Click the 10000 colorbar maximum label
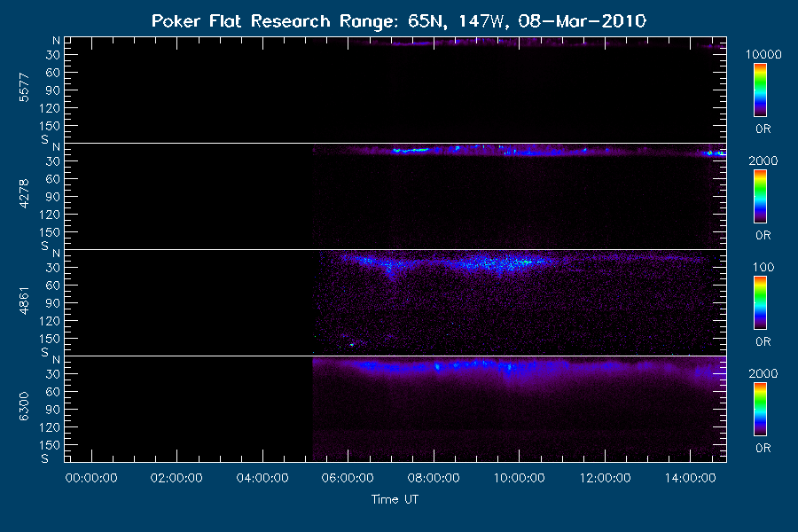This screenshot has width=798, height=532. (763, 54)
